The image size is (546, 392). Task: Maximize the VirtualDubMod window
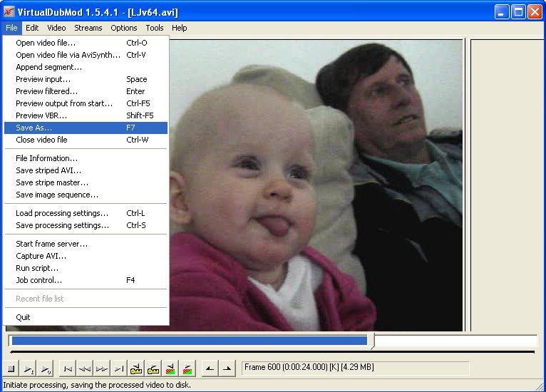pos(518,12)
